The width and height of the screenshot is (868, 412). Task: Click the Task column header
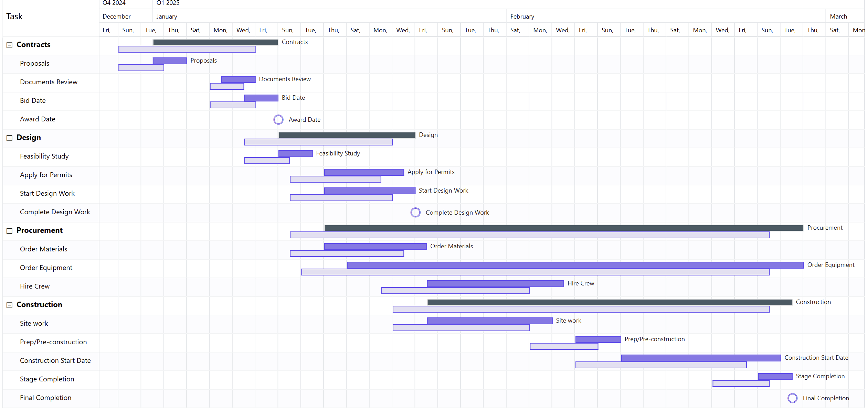pyautogui.click(x=14, y=17)
